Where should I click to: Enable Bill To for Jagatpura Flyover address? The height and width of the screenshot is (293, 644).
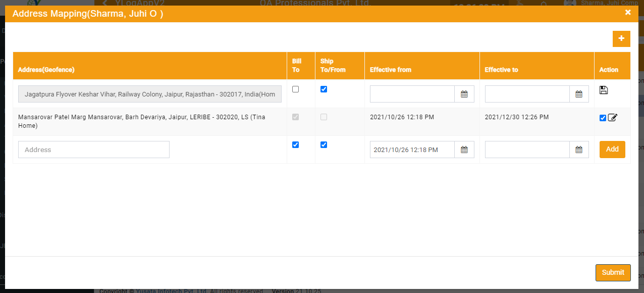296,89
